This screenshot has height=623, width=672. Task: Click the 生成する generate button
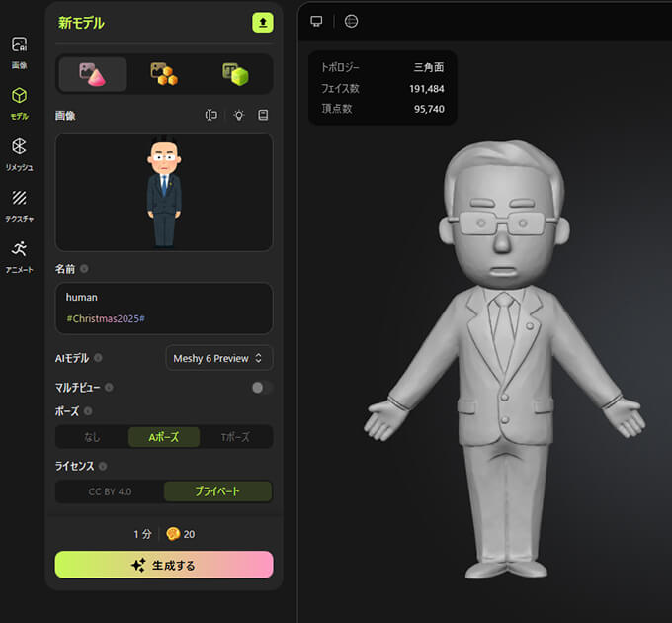pos(164,565)
